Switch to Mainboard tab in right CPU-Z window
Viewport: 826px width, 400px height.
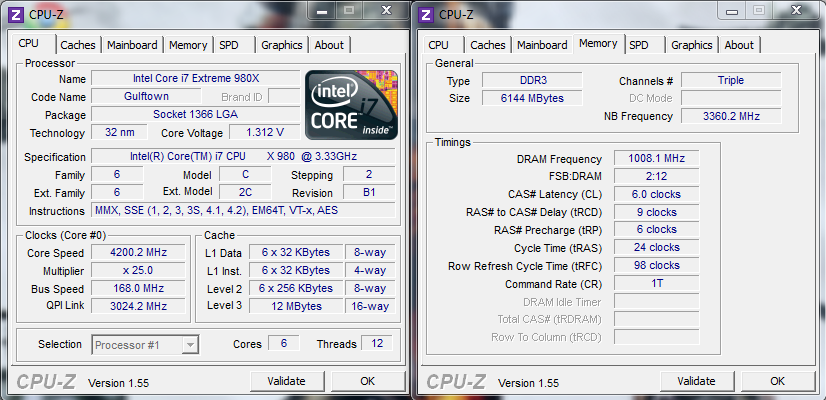(x=542, y=45)
